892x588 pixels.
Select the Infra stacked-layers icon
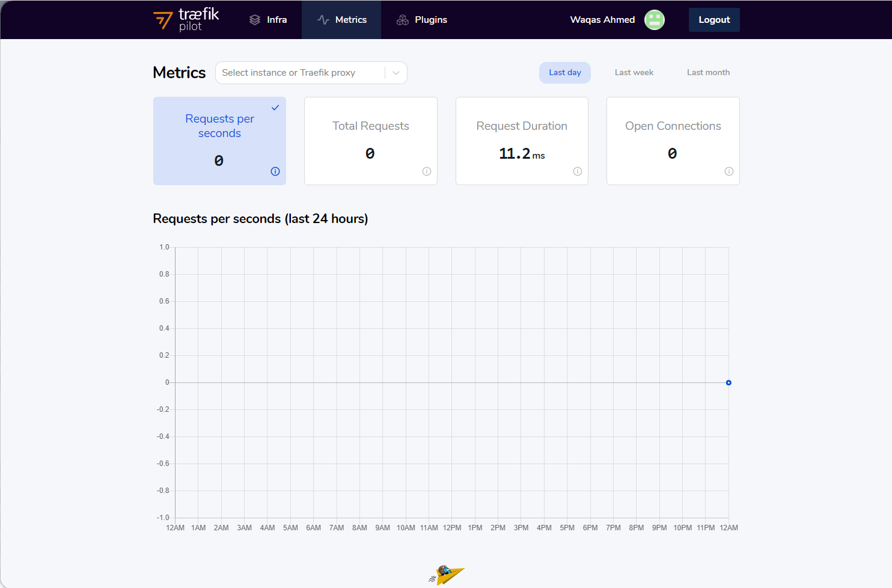[253, 19]
